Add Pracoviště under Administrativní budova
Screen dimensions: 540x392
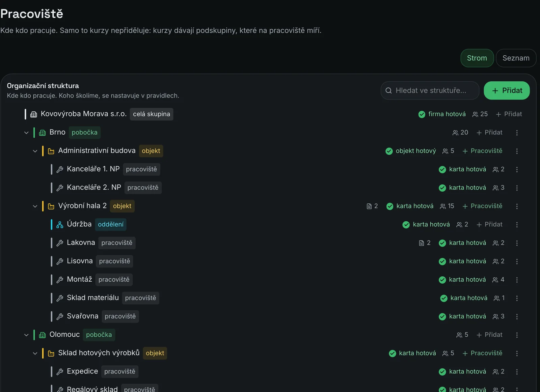coord(482,151)
